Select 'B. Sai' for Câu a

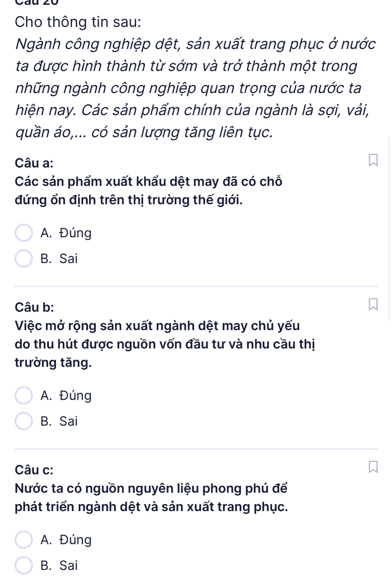[24, 259]
